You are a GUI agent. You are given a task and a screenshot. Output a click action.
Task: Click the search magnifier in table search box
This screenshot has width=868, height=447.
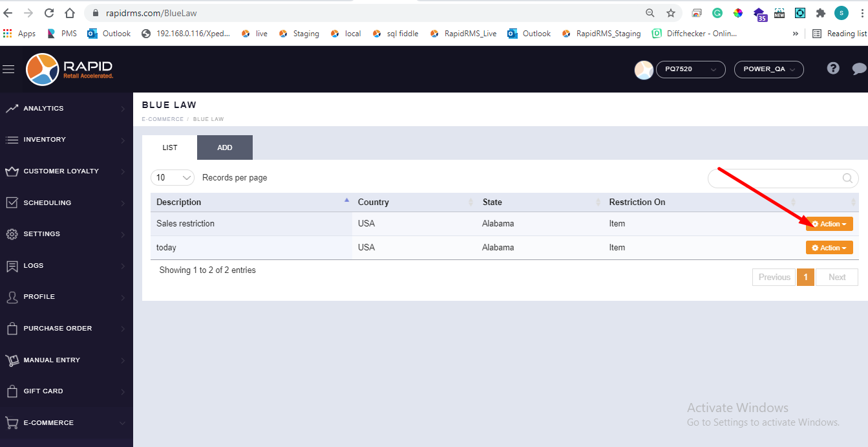click(847, 179)
